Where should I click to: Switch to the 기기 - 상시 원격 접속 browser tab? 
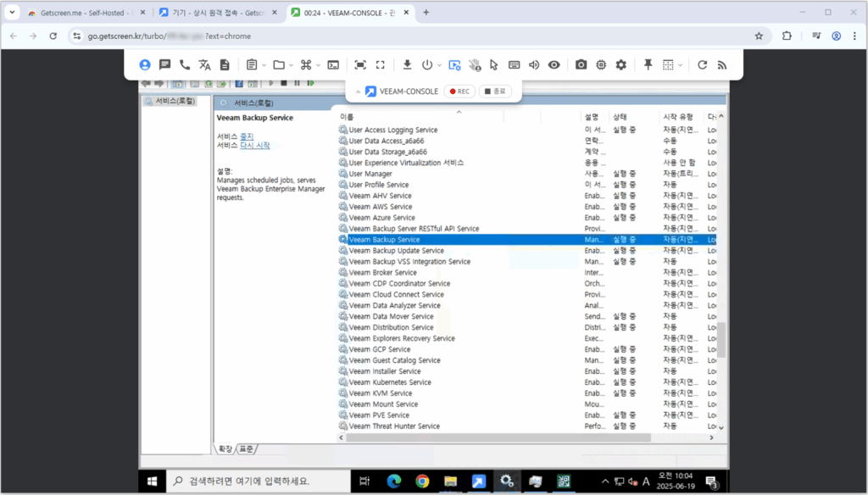click(218, 13)
